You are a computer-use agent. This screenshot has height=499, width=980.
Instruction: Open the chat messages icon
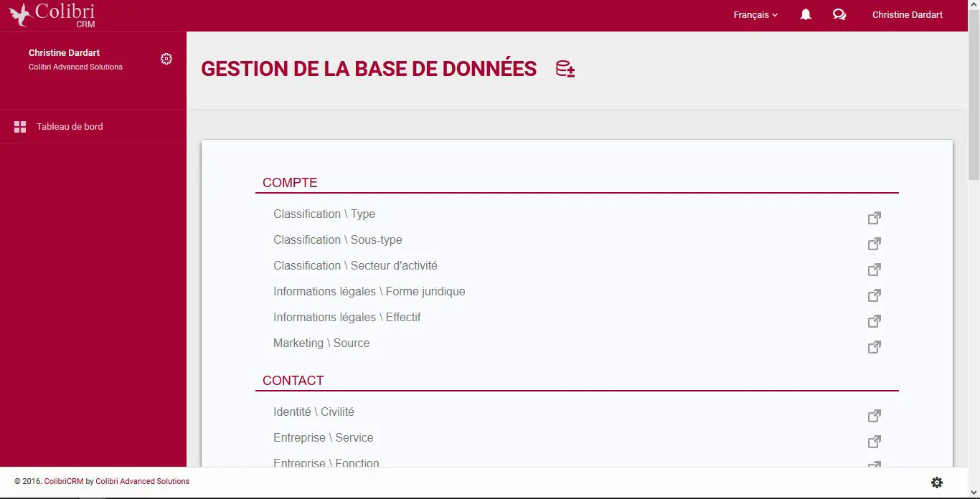(839, 15)
